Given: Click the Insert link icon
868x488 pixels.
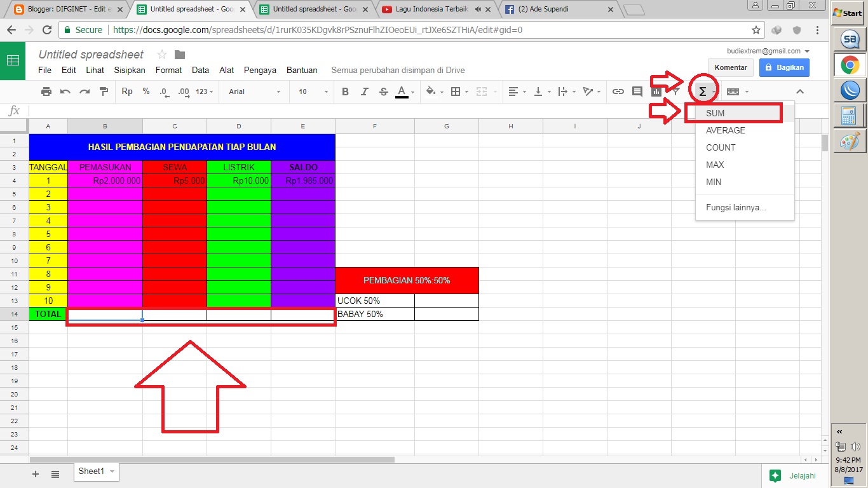Looking at the screenshot, I should [618, 91].
